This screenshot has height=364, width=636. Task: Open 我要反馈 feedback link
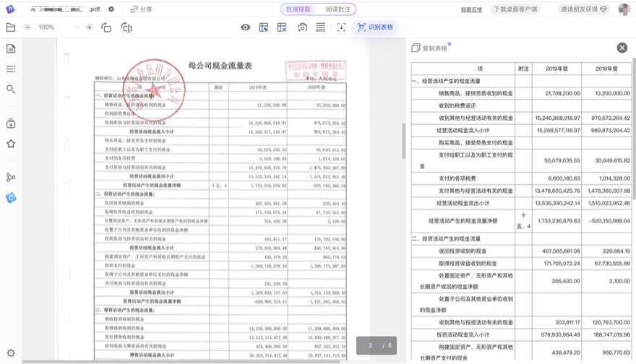tap(471, 9)
